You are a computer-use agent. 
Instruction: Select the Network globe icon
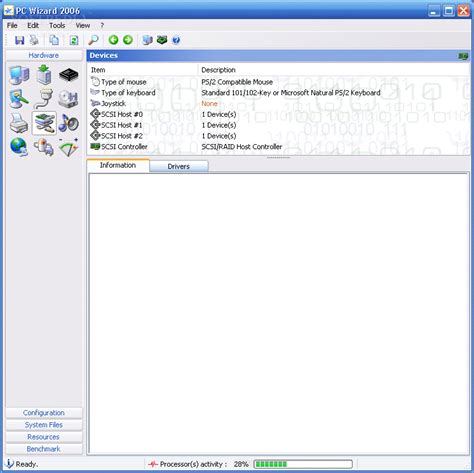[x=19, y=147]
